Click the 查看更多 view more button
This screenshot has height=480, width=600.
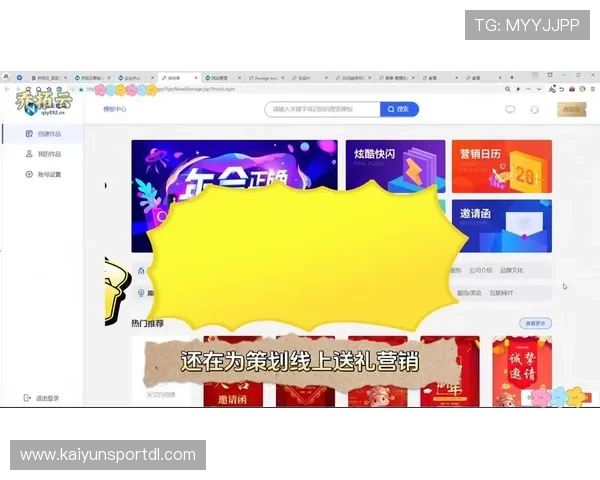(x=535, y=323)
